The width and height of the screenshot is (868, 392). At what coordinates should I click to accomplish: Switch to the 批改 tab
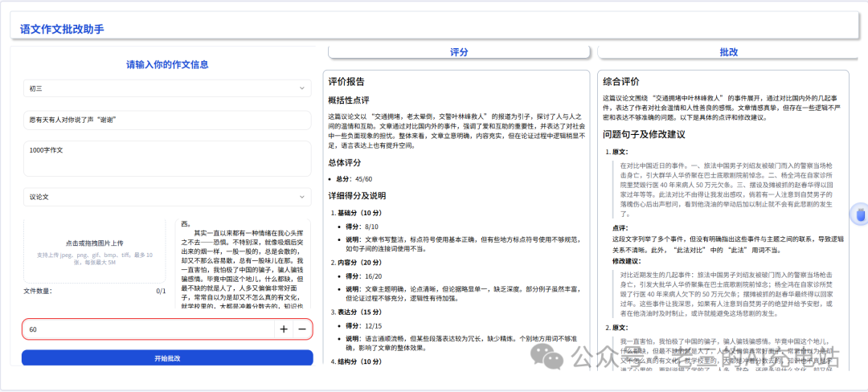pos(728,52)
